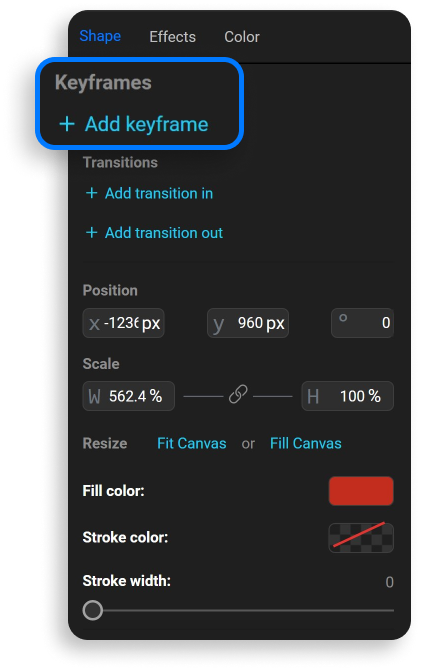Open the red Fill color swatch
The height and width of the screenshot is (670, 421).
coord(361,491)
